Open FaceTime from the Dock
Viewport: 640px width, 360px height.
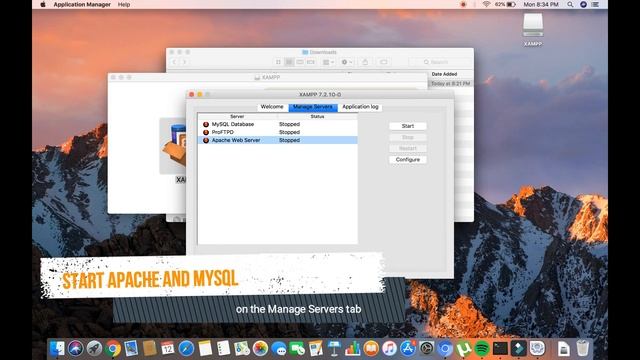pos(297,349)
